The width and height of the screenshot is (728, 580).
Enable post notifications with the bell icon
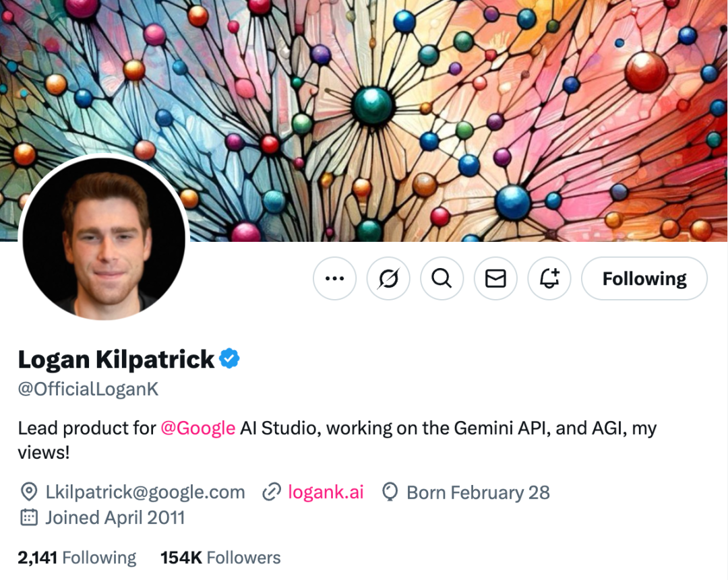coord(549,278)
